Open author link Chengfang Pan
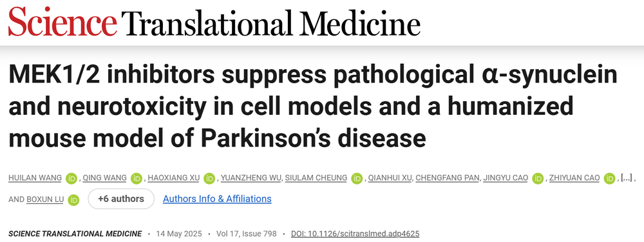This screenshot has height=242, width=644. point(448,178)
